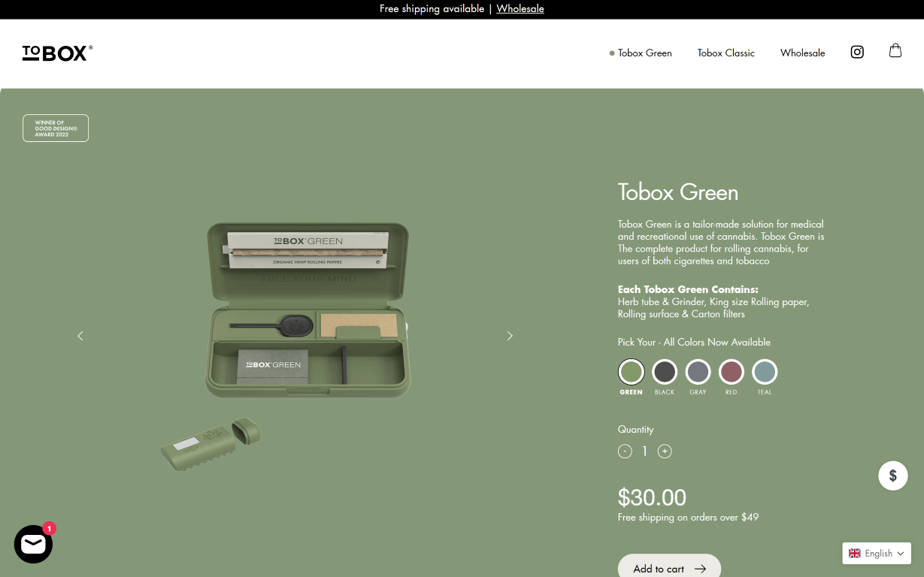Screen dimensions: 924x577
Task: Select the Teal color option
Action: 765,372
